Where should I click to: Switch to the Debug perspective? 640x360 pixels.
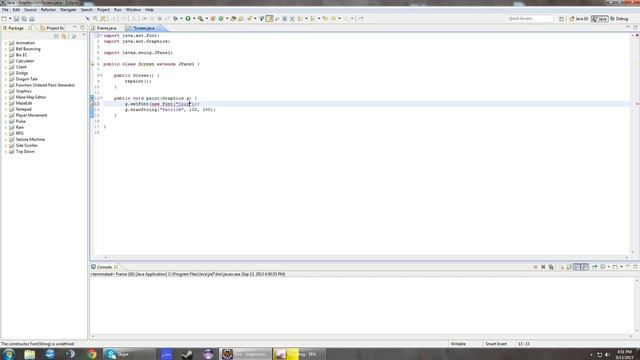pos(619,19)
